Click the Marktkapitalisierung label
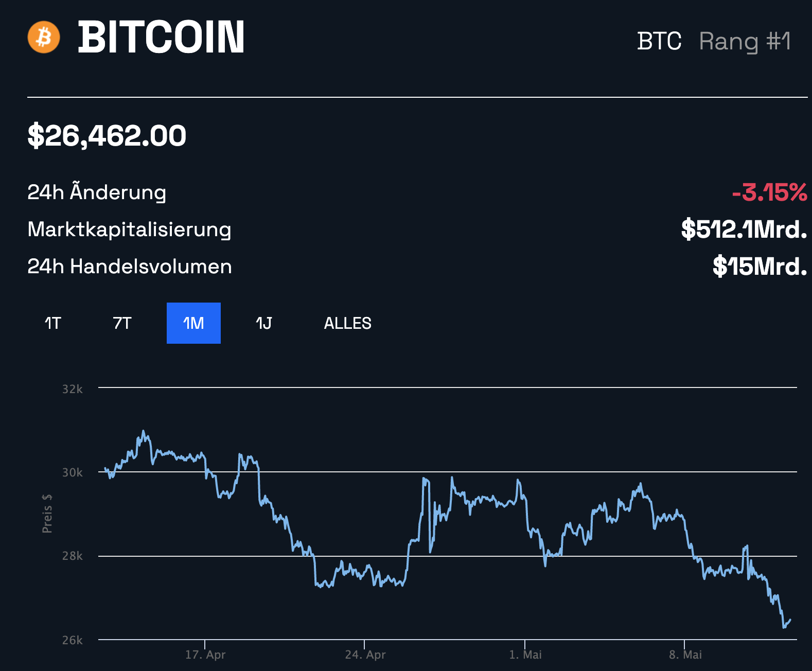Image resolution: width=812 pixels, height=671 pixels. 129,229
